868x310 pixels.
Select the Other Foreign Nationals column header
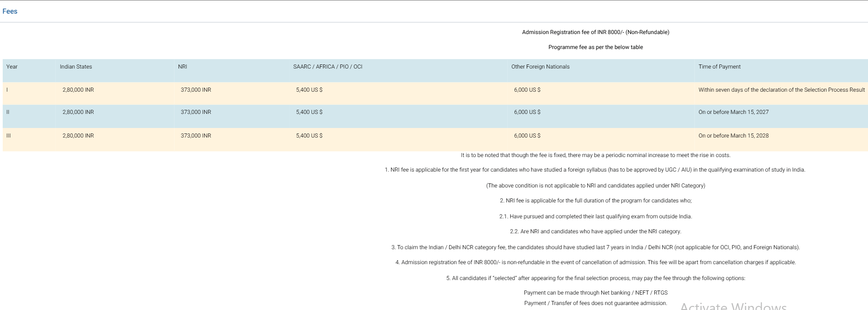click(540, 67)
